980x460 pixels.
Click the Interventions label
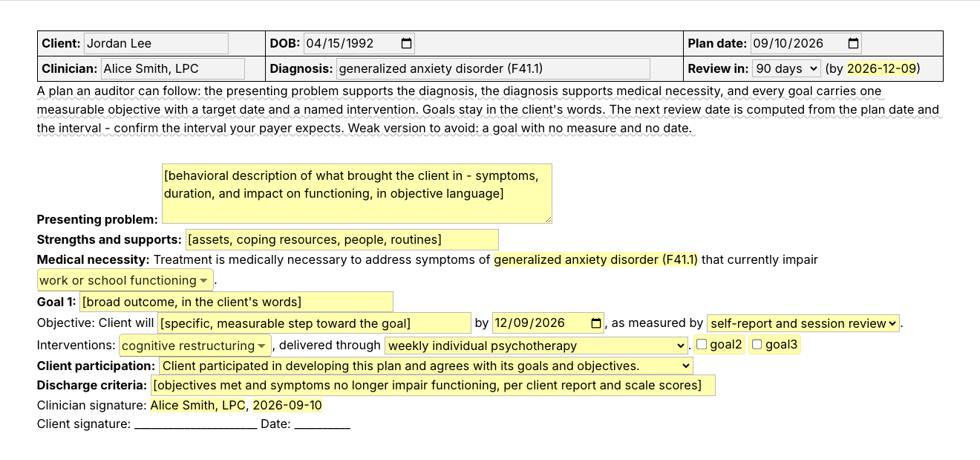(76, 346)
